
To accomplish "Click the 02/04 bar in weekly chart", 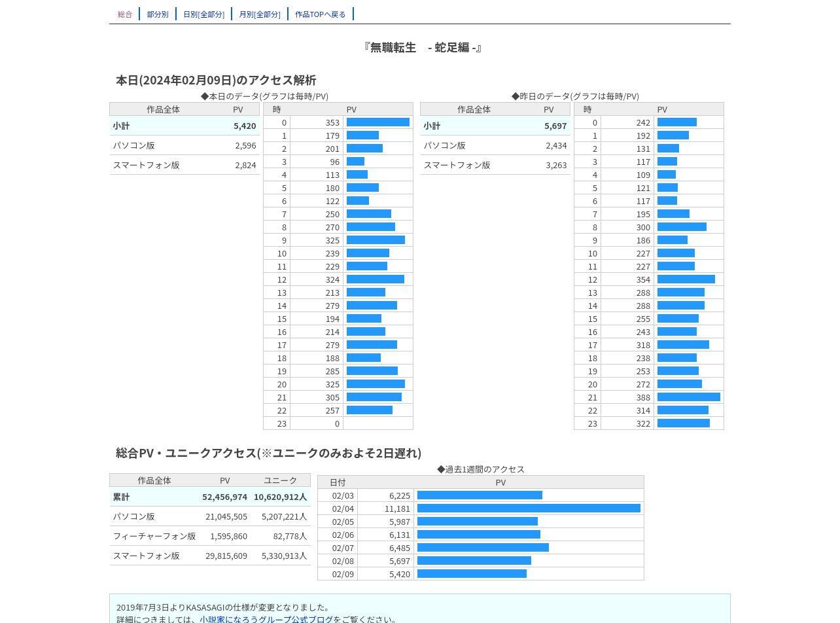I will 529,508.
